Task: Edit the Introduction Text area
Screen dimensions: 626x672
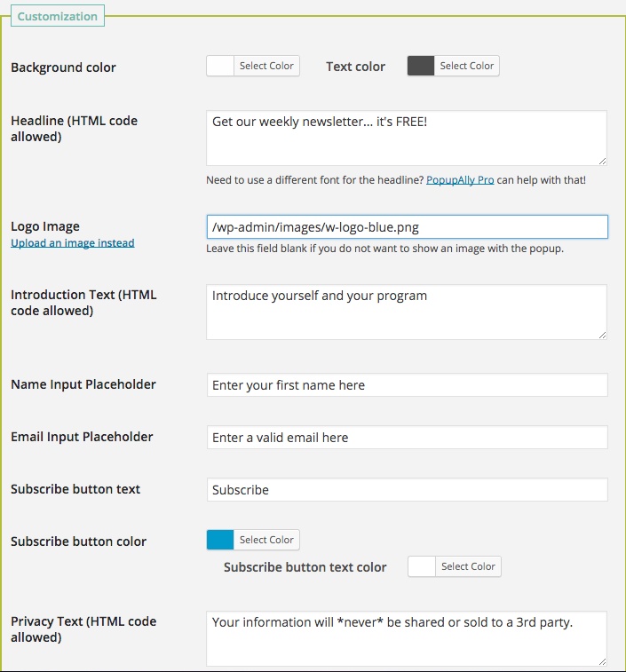Action: [x=406, y=312]
